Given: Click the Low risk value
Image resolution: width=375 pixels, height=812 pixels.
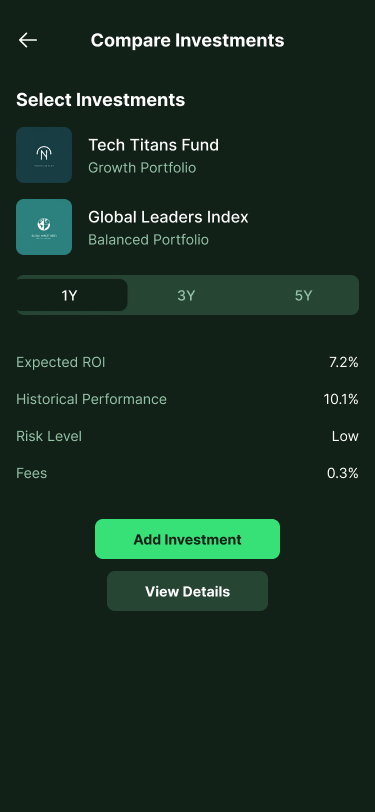Looking at the screenshot, I should 345,436.
